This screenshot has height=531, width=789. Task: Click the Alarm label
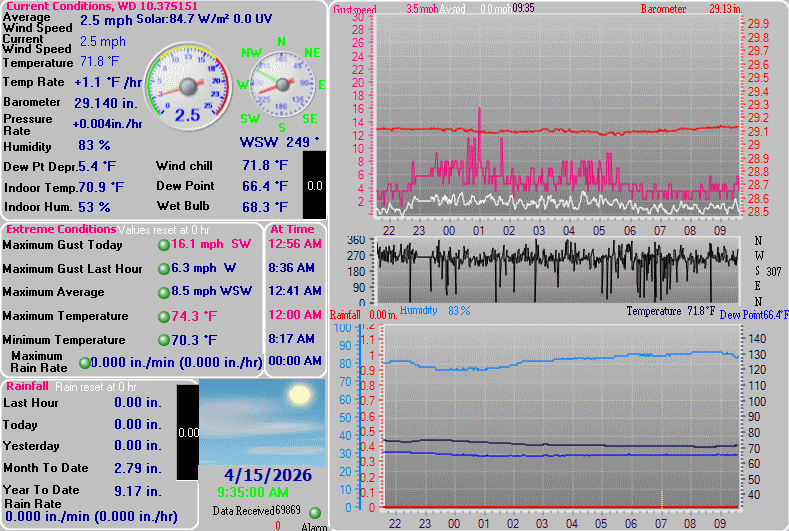[x=315, y=526]
